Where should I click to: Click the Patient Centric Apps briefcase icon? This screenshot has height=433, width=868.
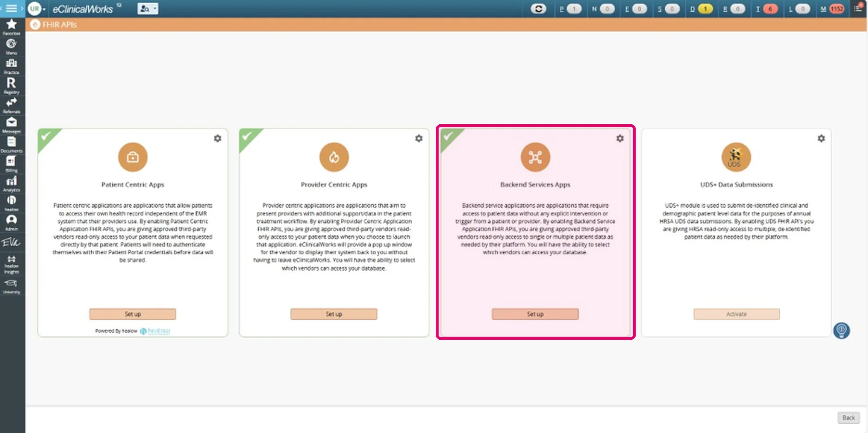point(133,157)
